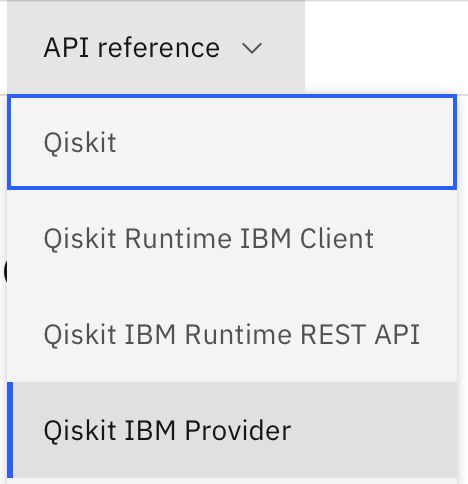Collapse the API reference dropdown menu
The image size is (468, 484).
[x=156, y=47]
